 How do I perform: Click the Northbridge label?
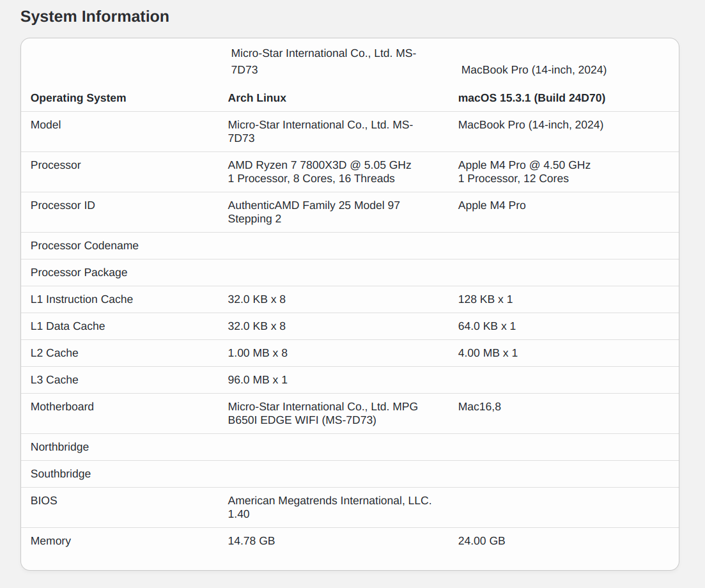pos(60,447)
